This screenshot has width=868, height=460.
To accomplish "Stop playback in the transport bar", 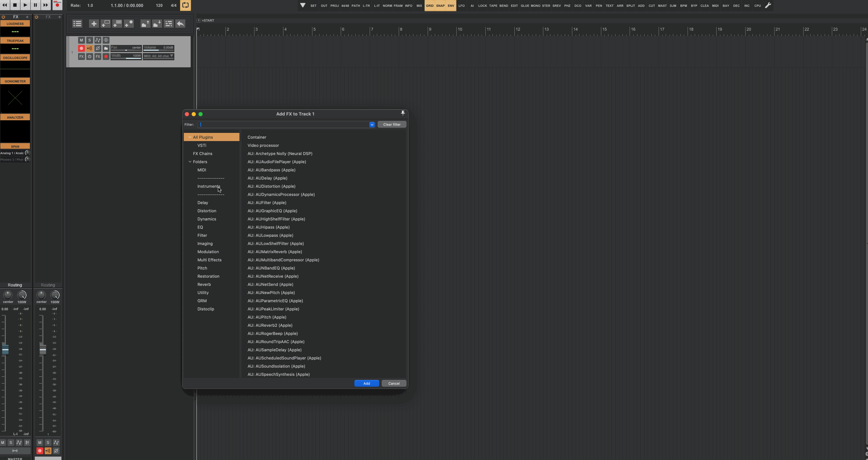I will point(15,5).
